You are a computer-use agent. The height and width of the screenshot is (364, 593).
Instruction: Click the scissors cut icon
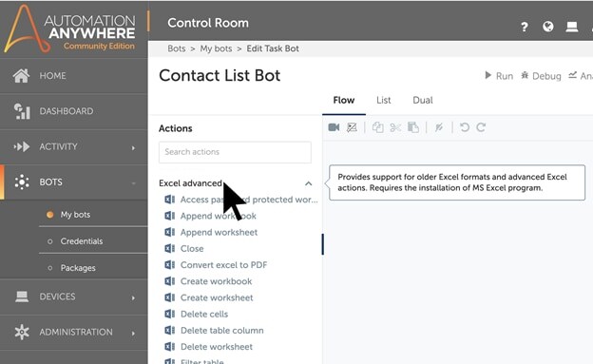[x=395, y=127]
